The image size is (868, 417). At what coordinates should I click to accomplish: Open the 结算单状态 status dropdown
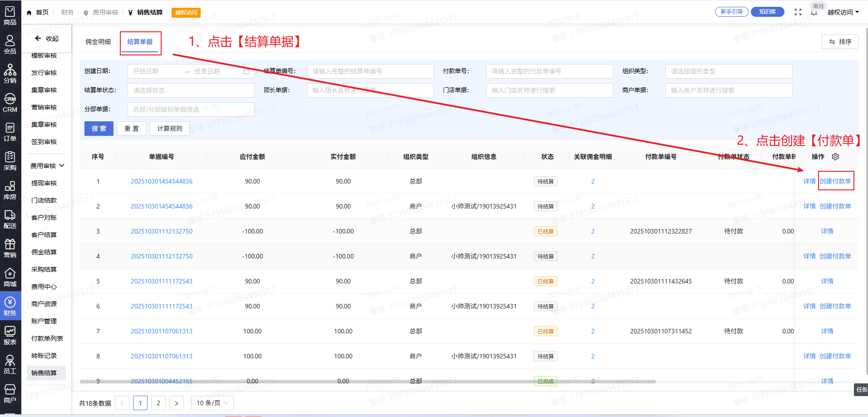191,90
